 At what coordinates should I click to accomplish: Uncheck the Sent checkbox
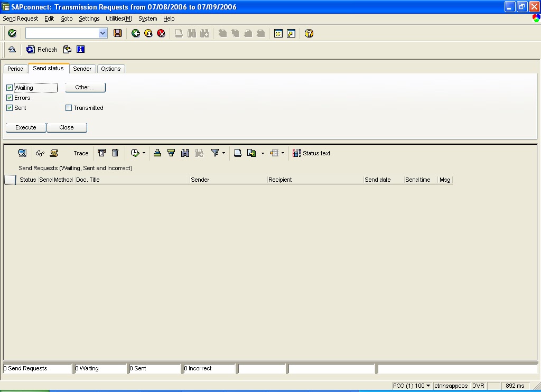[x=10, y=108]
